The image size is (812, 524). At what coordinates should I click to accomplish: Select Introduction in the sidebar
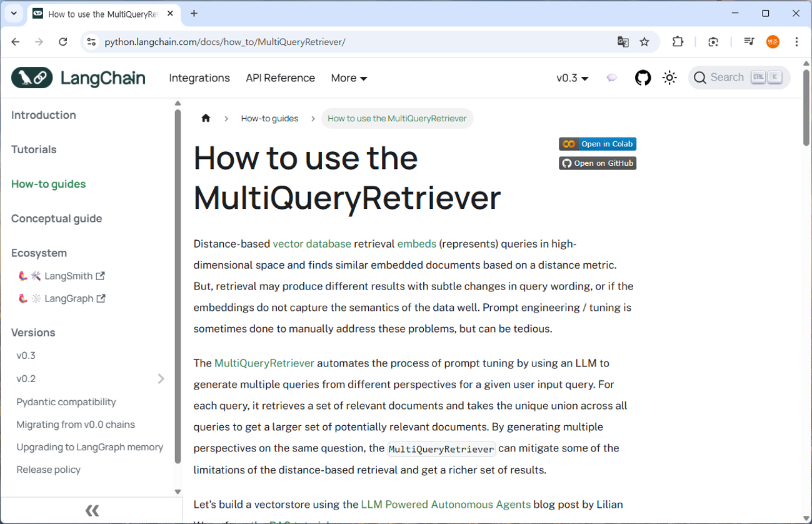coord(44,115)
